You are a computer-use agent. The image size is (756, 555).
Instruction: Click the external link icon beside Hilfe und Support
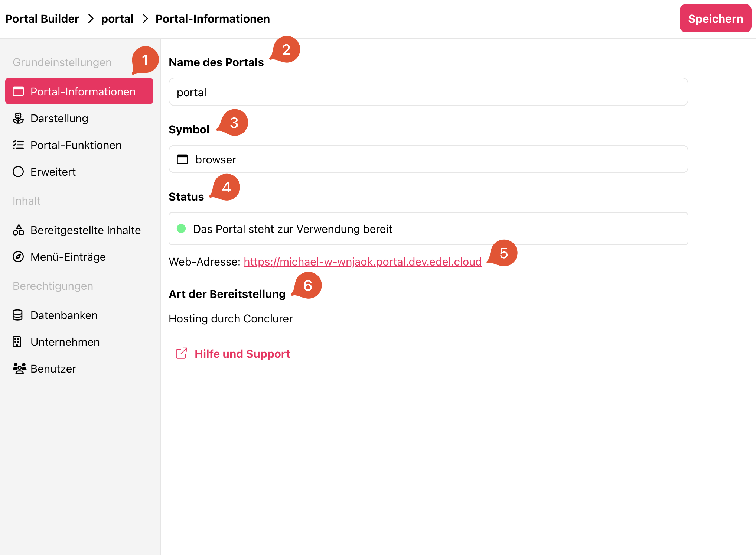(x=182, y=354)
